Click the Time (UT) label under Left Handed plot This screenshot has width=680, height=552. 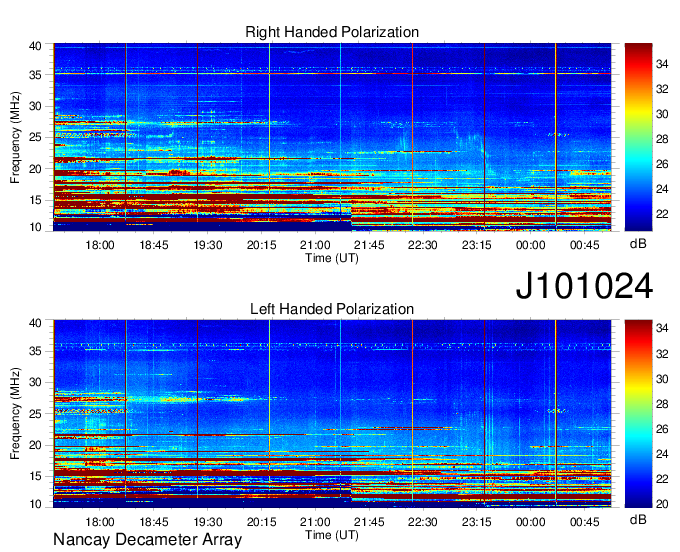pyautogui.click(x=332, y=535)
